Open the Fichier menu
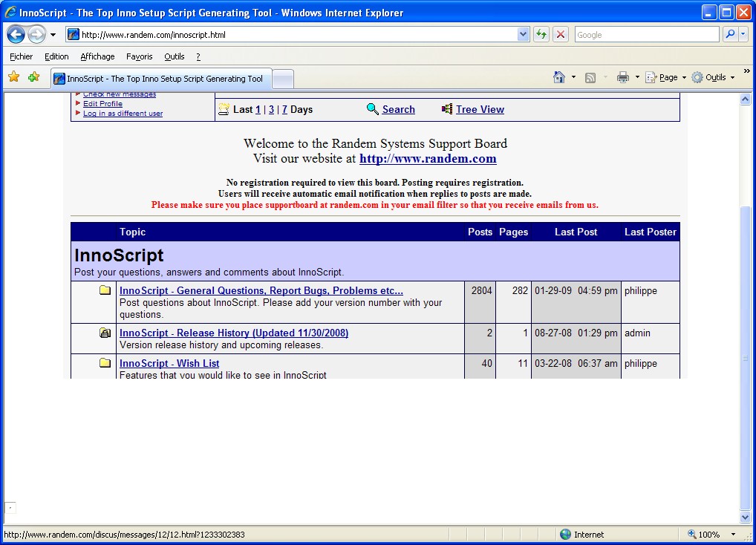Viewport: 756px width, 545px height. tap(22, 56)
